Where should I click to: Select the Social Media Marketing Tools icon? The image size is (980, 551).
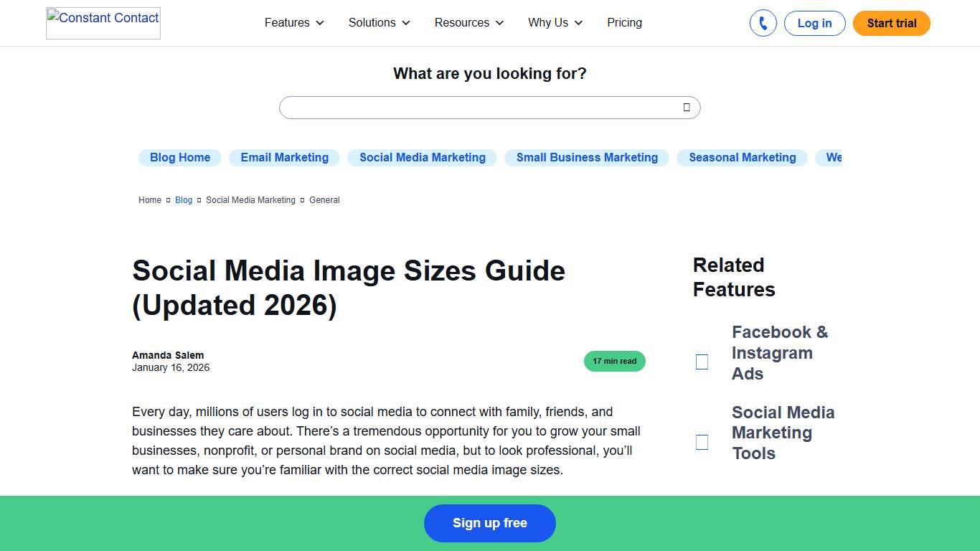click(702, 442)
